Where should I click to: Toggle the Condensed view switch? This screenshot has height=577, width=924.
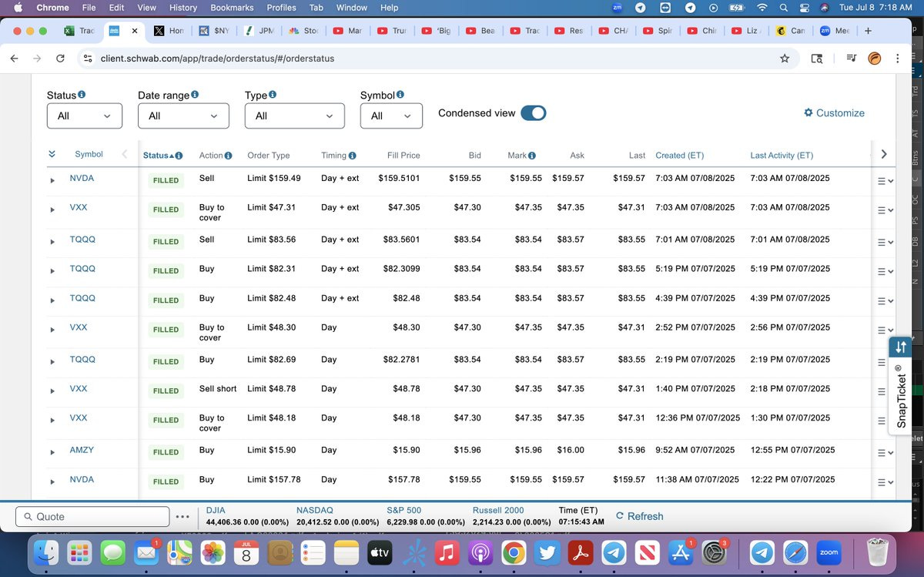[x=534, y=112]
